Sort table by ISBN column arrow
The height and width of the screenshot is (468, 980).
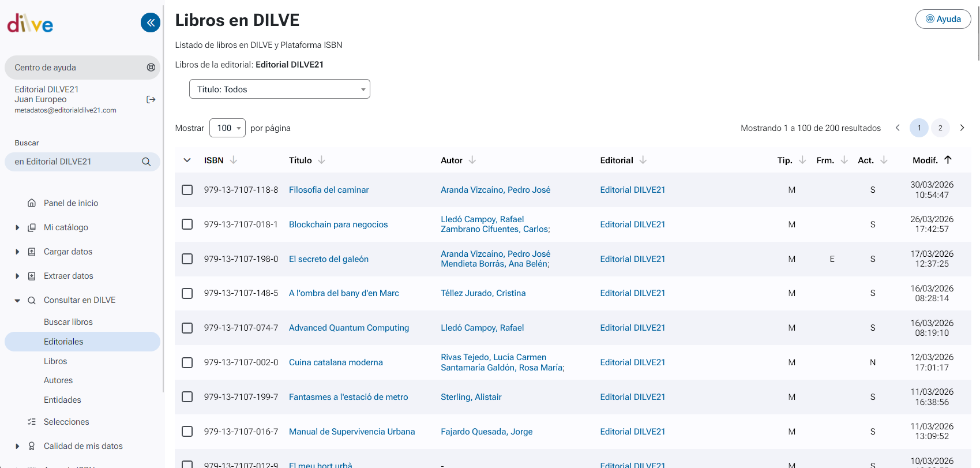tap(234, 160)
